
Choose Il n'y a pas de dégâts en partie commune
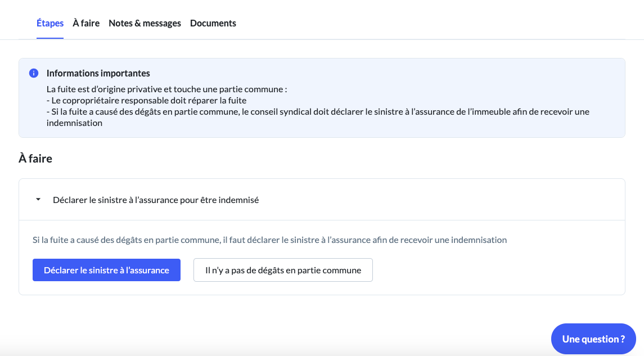283,270
